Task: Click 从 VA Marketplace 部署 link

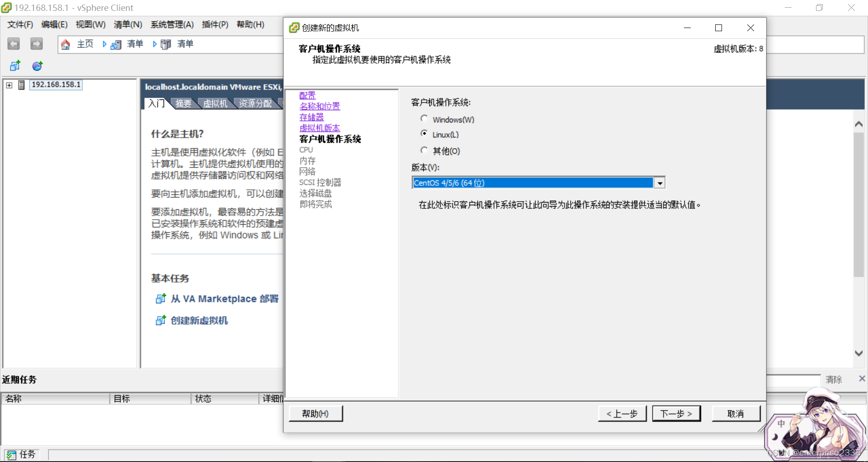Action: 225,299
